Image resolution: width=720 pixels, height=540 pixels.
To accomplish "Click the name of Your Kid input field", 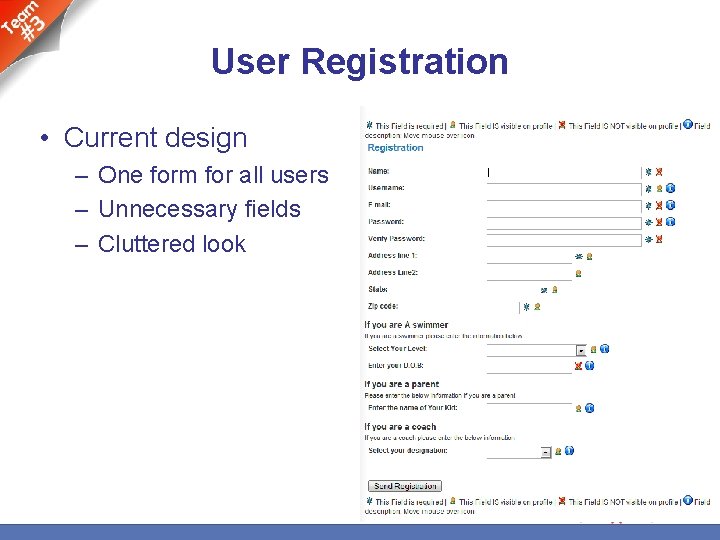I will 529,408.
